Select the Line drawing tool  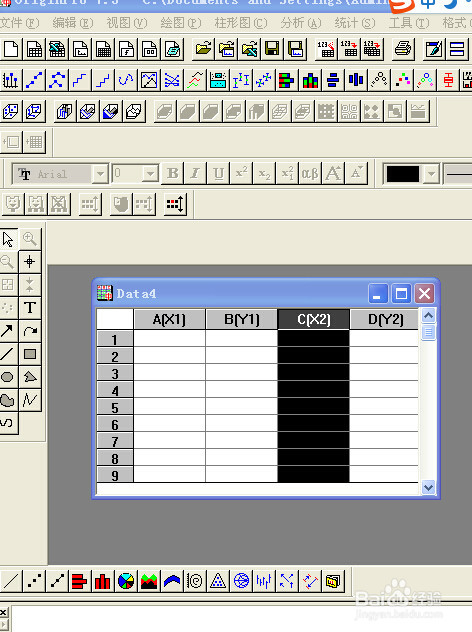coord(8,354)
